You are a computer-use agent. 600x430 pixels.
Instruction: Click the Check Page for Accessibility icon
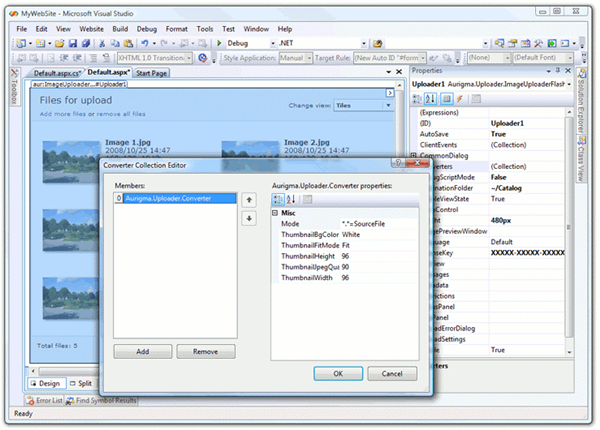202,58
